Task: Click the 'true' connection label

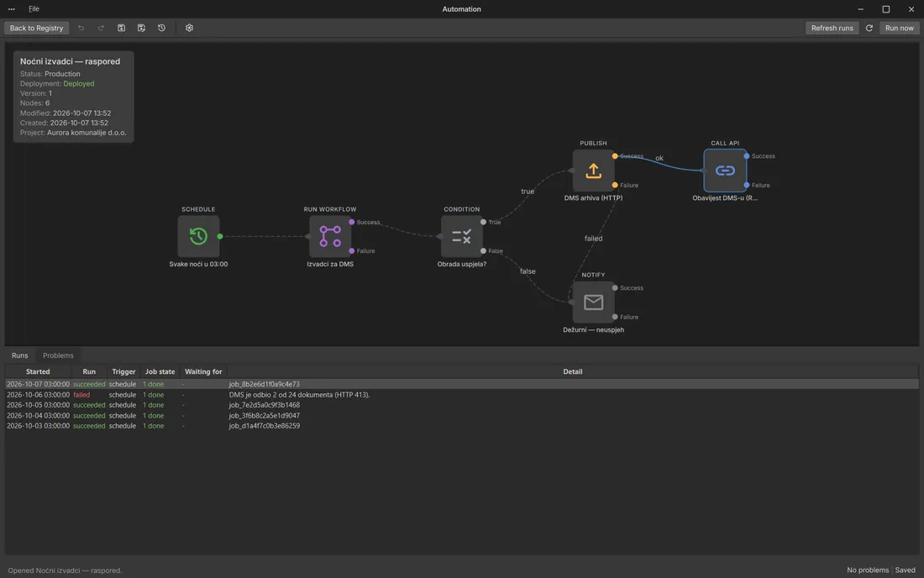Action: click(x=528, y=192)
